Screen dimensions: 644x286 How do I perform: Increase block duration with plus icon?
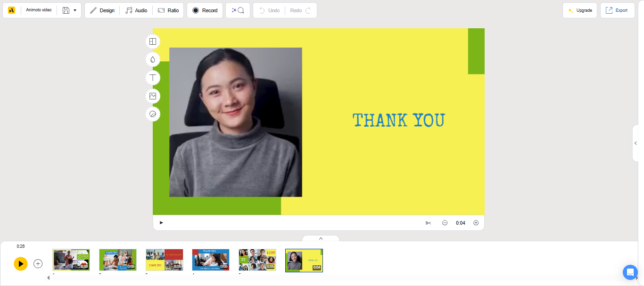pyautogui.click(x=476, y=223)
